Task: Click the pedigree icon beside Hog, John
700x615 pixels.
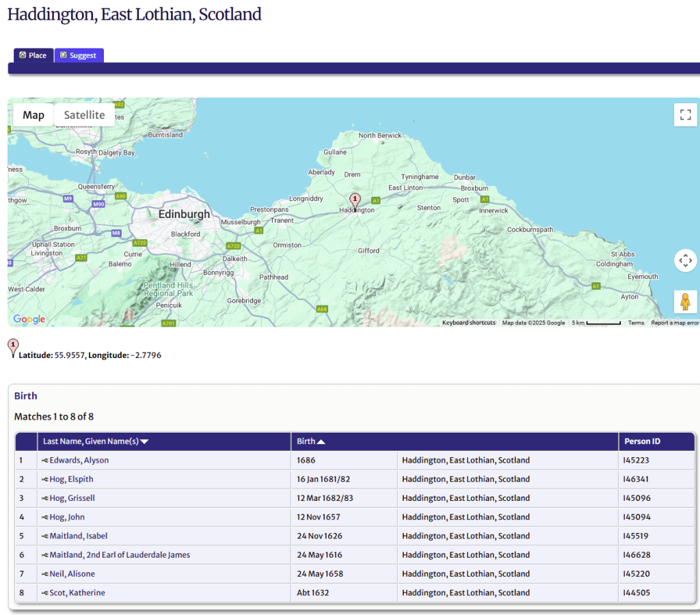Action: [x=45, y=517]
